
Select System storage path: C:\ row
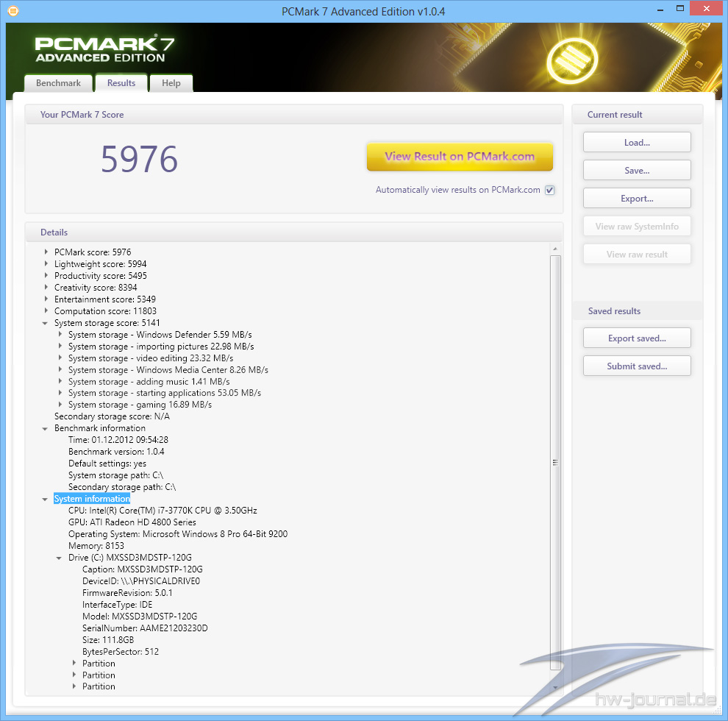click(x=115, y=475)
